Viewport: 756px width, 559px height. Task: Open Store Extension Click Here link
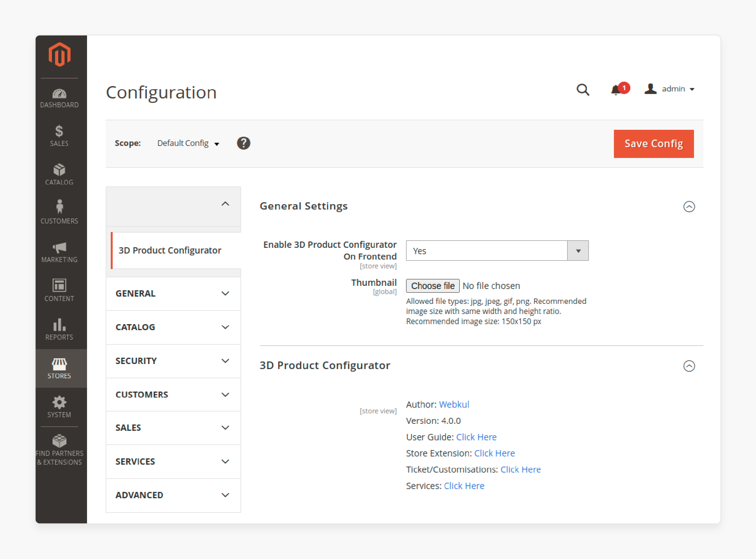[494, 453]
